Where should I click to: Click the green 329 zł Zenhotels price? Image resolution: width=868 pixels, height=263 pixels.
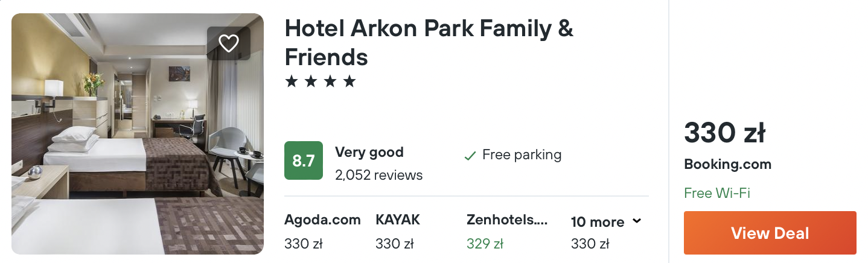[x=485, y=244]
